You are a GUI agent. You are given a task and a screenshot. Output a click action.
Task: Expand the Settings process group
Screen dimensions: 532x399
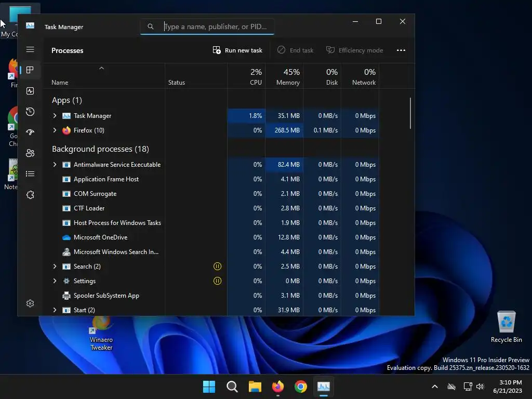coord(55,281)
